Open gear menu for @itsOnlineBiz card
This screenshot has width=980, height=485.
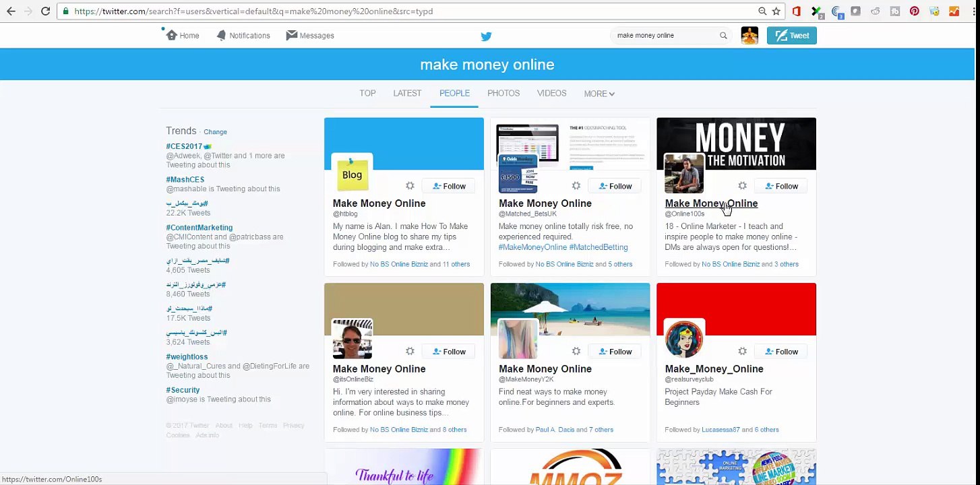410,352
